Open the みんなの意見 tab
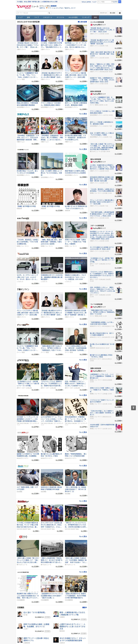 73,17
